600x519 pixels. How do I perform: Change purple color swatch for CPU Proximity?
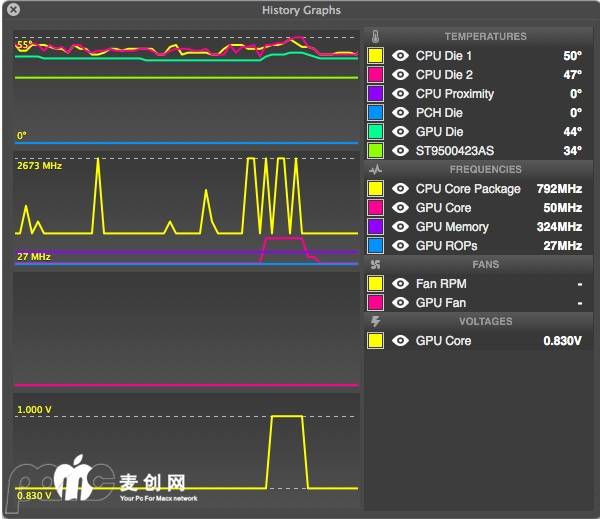coord(376,94)
